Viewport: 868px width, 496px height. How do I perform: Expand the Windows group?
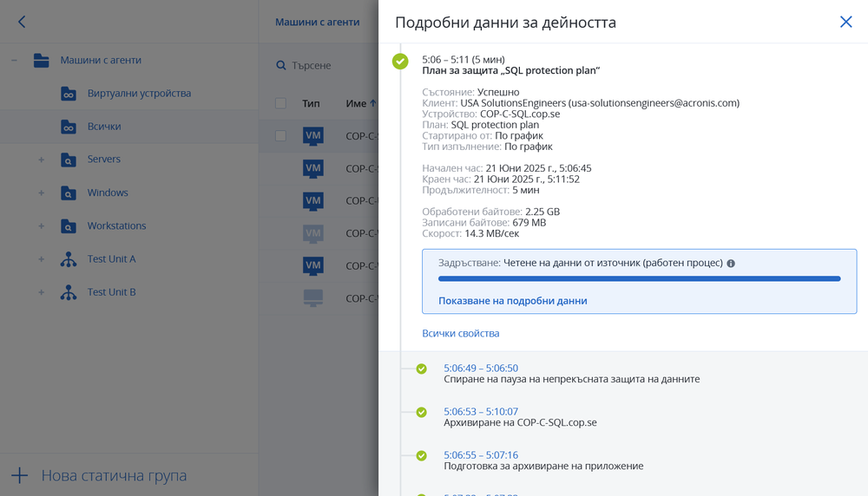[41, 193]
